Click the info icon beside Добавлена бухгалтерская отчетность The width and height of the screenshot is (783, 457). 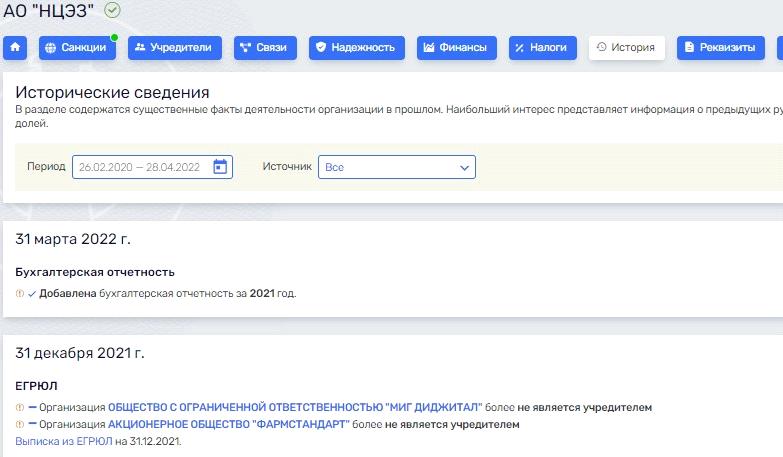(19, 294)
